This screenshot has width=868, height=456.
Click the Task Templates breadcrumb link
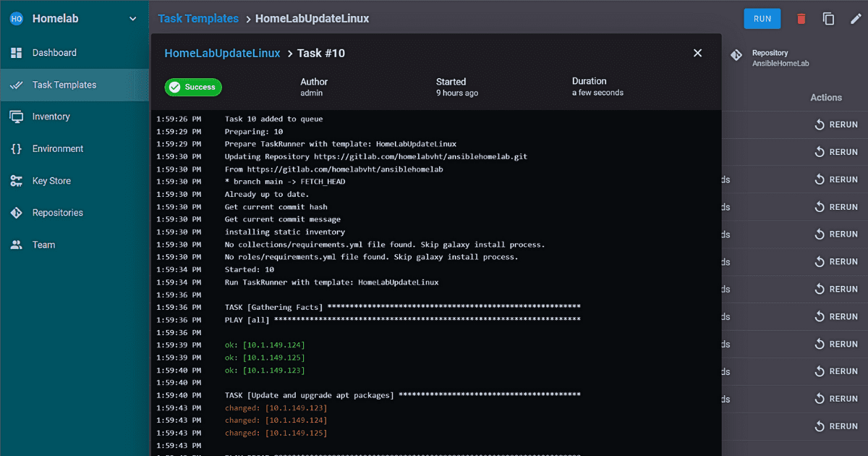[197, 19]
